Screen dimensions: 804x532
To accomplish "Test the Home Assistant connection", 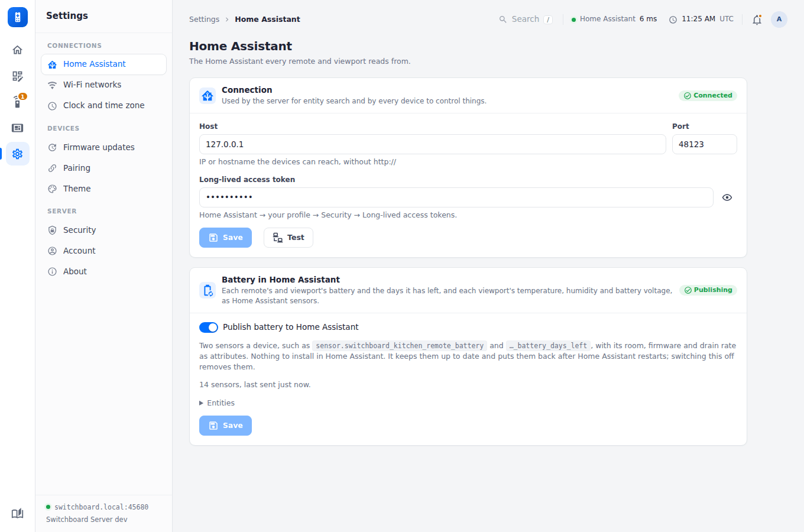I will (x=288, y=238).
